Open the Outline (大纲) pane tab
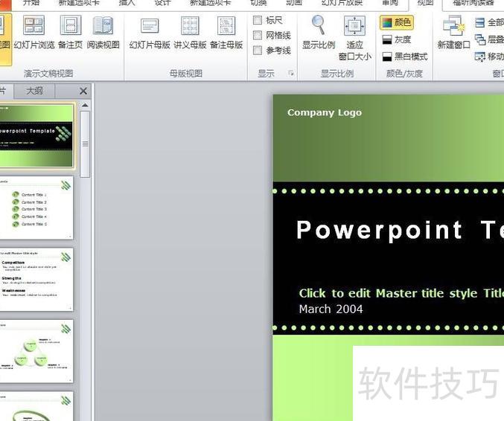Viewport: 504px width, 421px height. tap(34, 91)
